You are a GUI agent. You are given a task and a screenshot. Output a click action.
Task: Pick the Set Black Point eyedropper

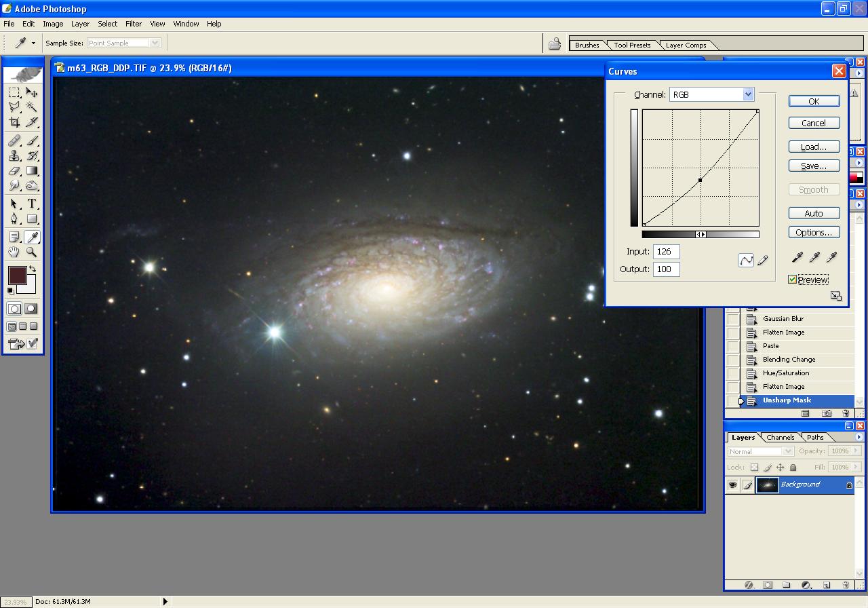797,256
